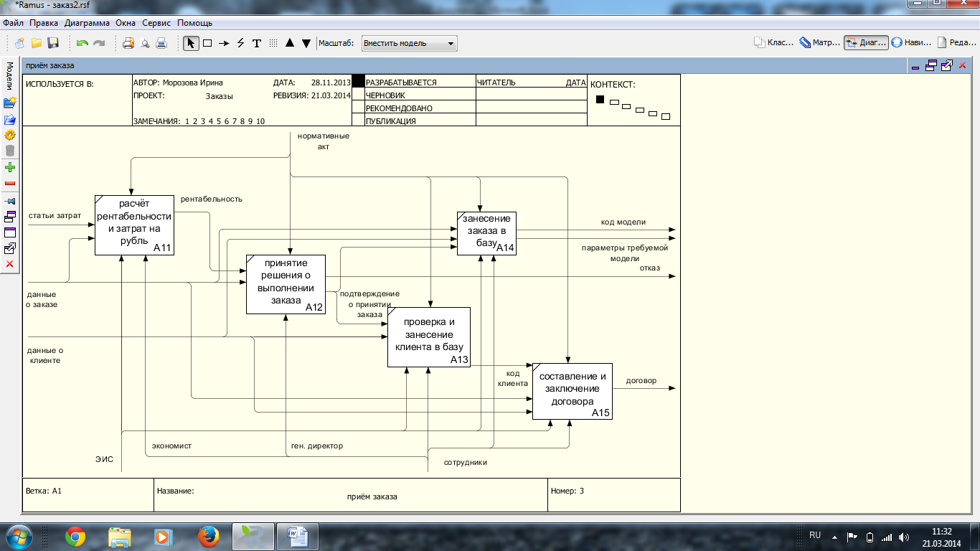Create new model in sidebar
This screenshot has height=551, width=980.
10,103
